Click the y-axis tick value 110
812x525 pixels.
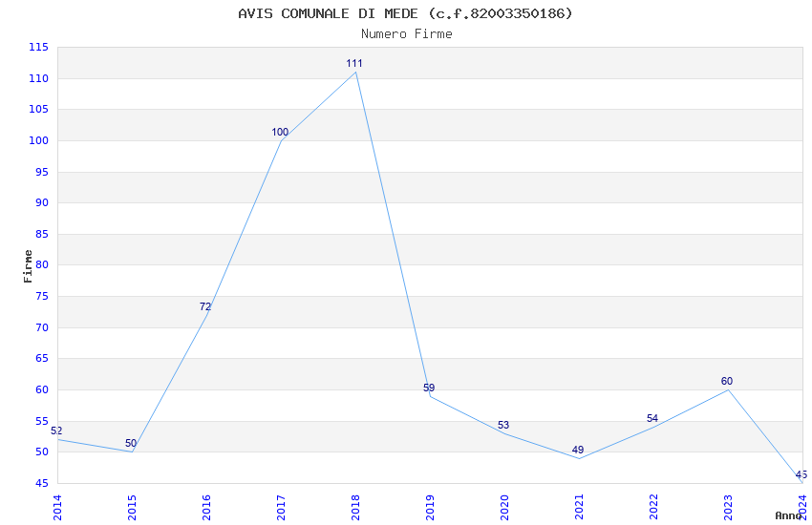[39, 78]
